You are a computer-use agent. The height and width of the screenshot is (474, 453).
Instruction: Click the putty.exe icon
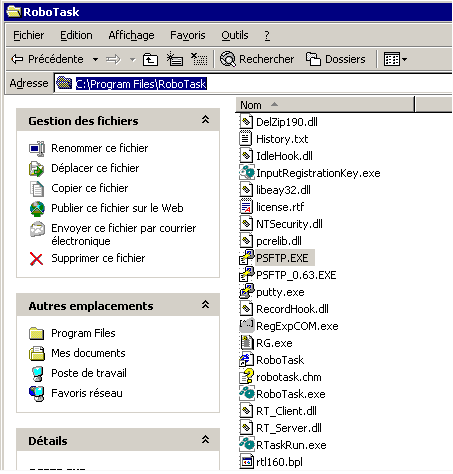click(247, 291)
